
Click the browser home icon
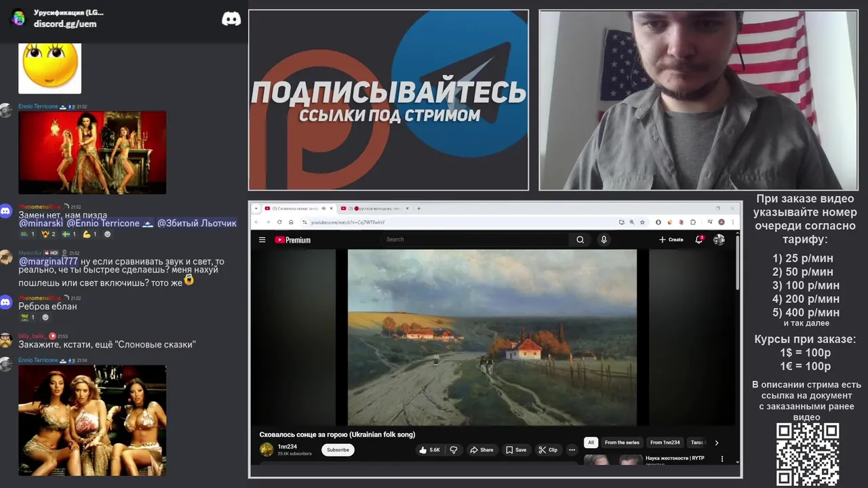291,222
